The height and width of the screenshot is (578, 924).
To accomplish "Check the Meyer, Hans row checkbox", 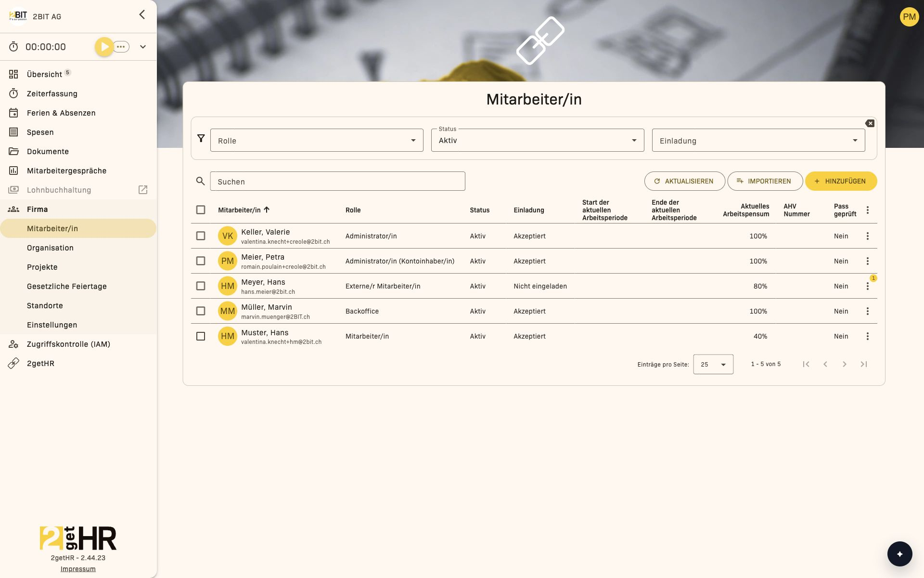I will (201, 286).
